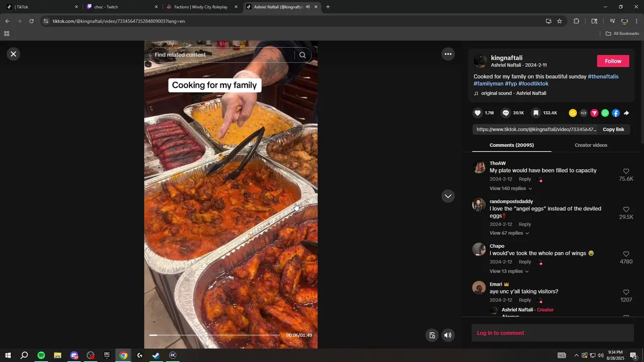Select the Comments (20095) tab
This screenshot has width=644, height=362.
(512, 145)
